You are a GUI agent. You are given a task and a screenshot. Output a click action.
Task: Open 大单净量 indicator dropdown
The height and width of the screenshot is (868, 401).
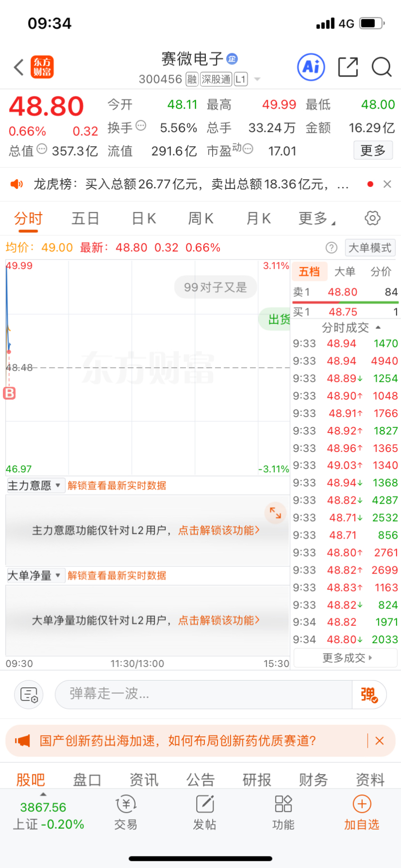pos(35,575)
